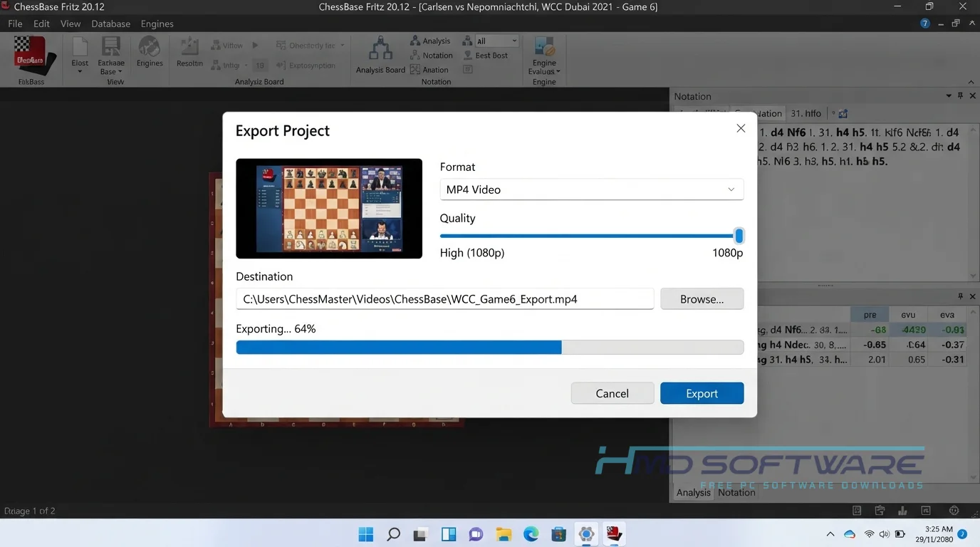Viewport: 980px width, 547px height.
Task: Cancel the export dialog
Action: pyautogui.click(x=612, y=393)
